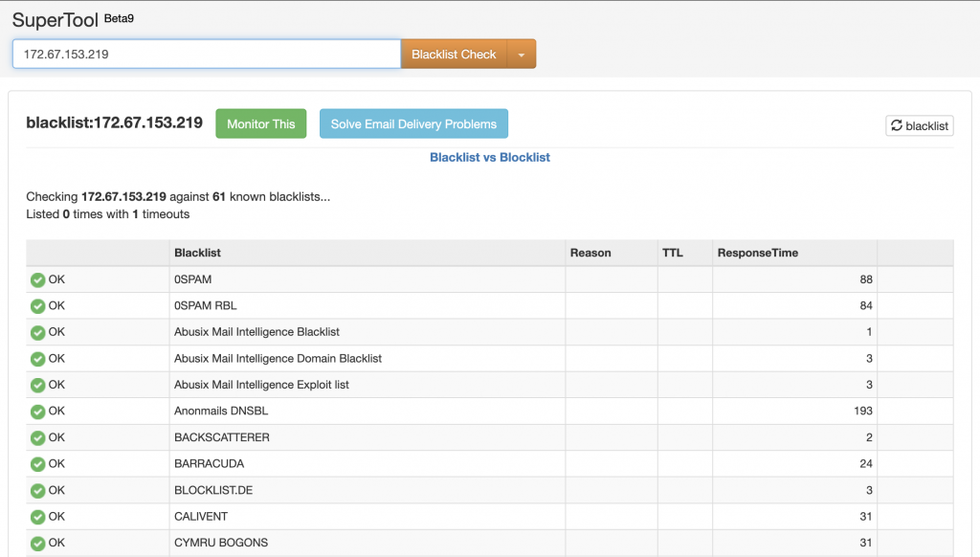980x557 pixels.
Task: Open the Blacklist Check dropdown arrow
Action: pyautogui.click(x=522, y=55)
